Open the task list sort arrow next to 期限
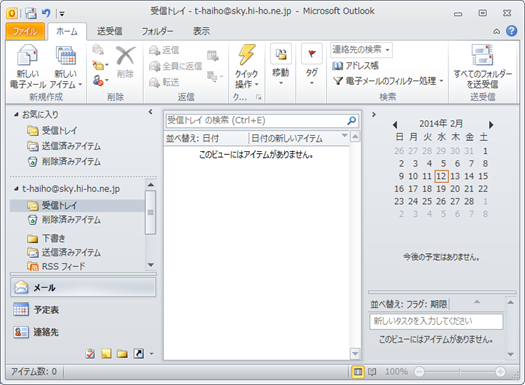The image size is (525, 385). coord(477,302)
